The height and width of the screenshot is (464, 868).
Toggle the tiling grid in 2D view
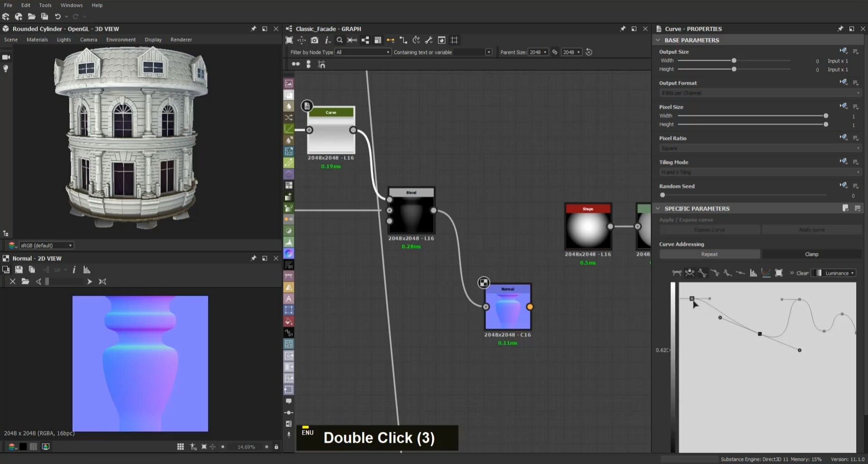tap(180, 447)
